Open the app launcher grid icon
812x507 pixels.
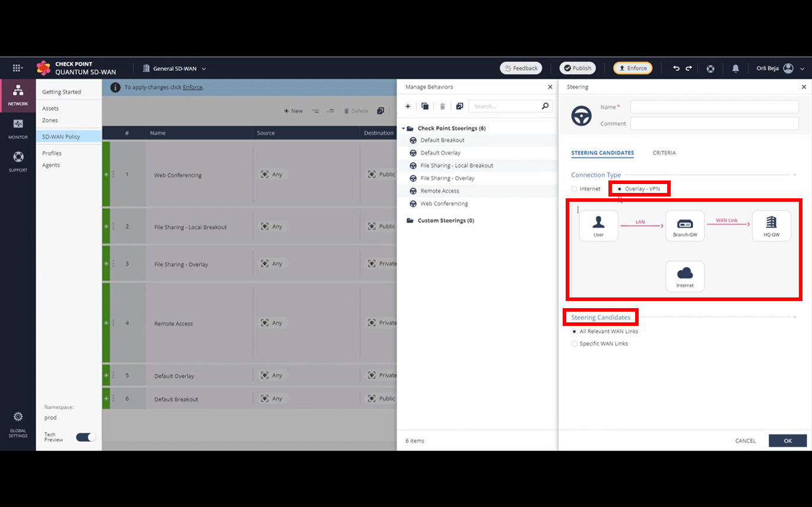(17, 68)
